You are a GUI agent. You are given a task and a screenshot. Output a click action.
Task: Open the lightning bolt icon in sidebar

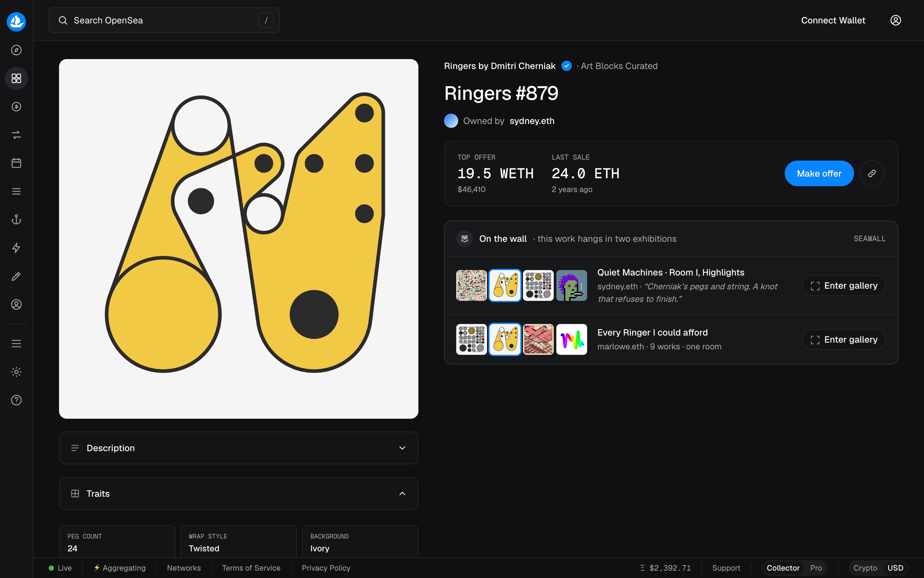pyautogui.click(x=16, y=248)
